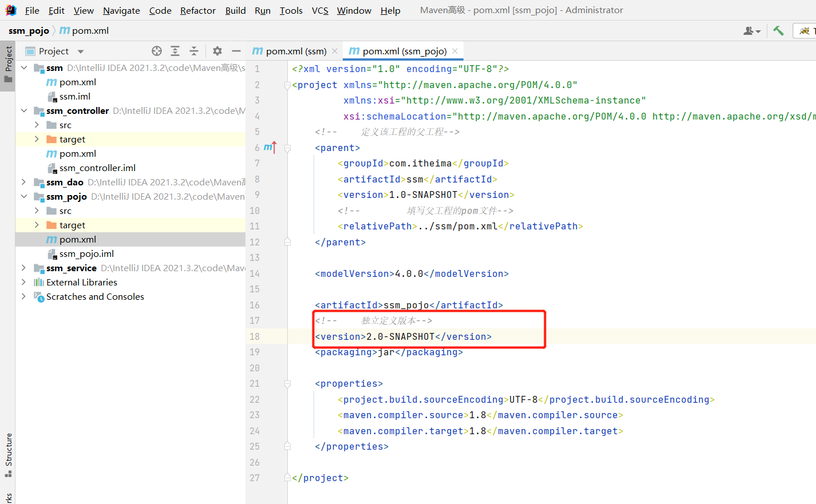This screenshot has width=816, height=504.
Task: Click the locate/select opened file target icon
Action: click(x=157, y=51)
